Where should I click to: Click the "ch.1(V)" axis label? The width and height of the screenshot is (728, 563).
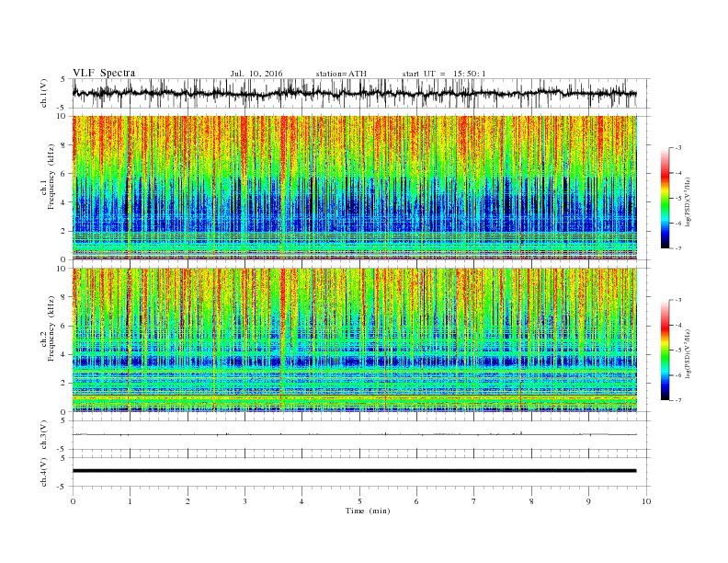(x=44, y=93)
